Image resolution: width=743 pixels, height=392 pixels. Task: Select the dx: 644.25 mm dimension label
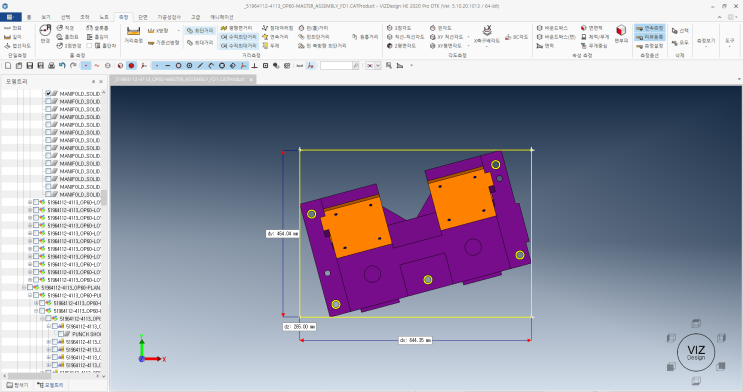click(x=415, y=340)
